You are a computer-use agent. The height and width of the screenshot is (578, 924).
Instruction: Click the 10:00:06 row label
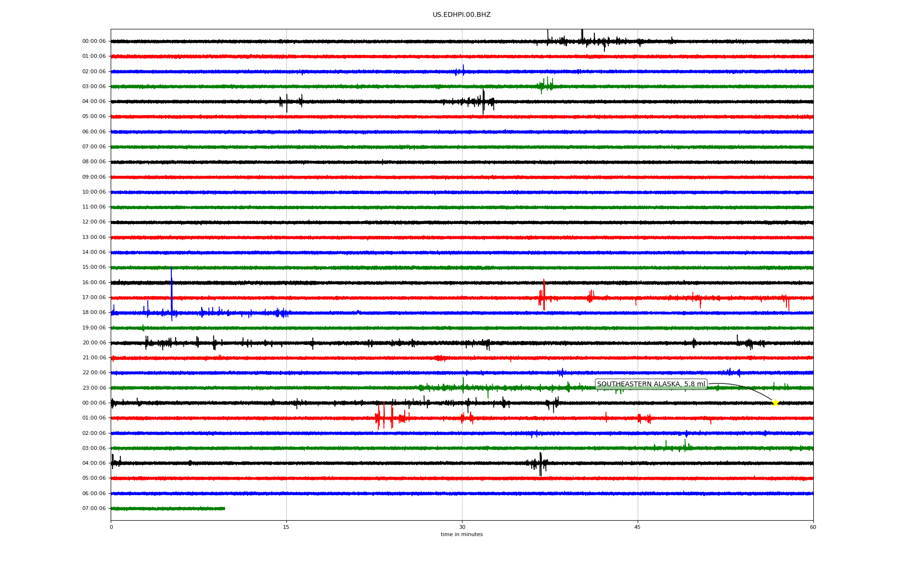click(94, 192)
